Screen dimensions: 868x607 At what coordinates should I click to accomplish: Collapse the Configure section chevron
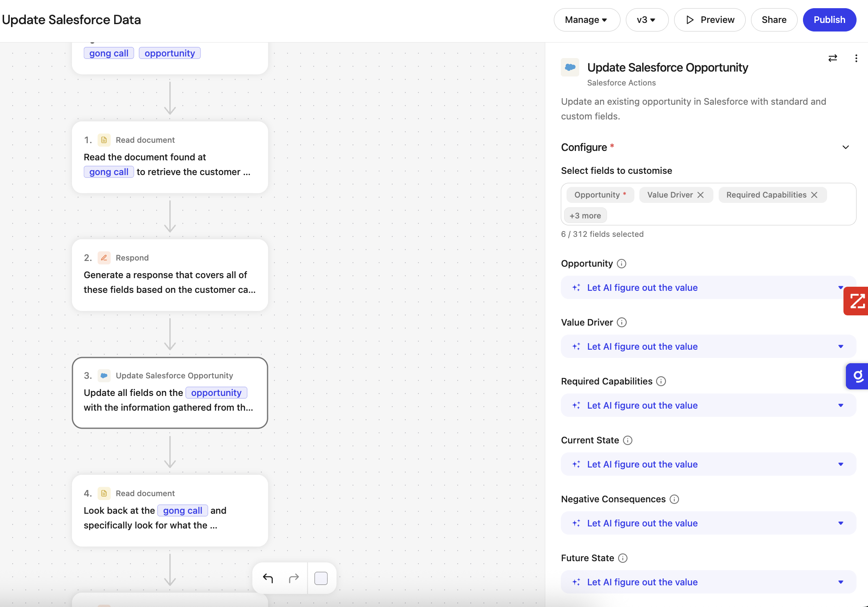tap(846, 147)
